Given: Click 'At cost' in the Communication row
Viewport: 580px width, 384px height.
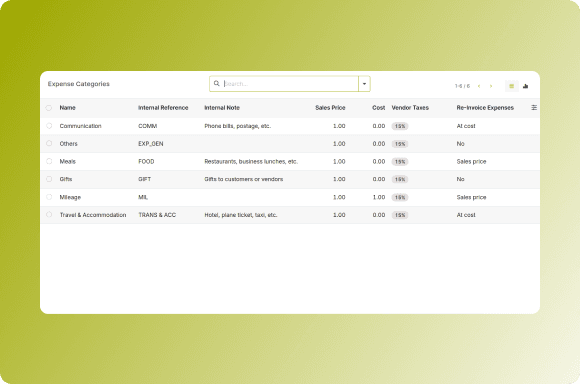Looking at the screenshot, I should (x=466, y=126).
